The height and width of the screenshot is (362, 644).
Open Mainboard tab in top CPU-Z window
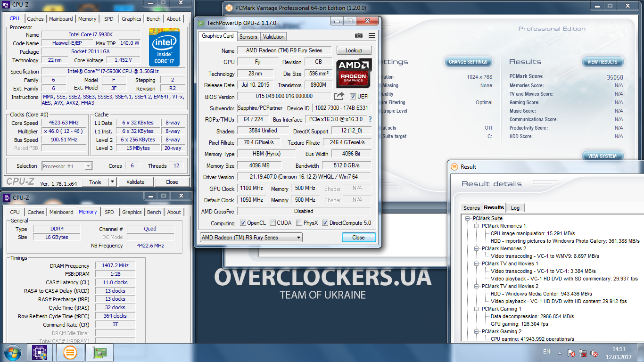click(x=61, y=19)
